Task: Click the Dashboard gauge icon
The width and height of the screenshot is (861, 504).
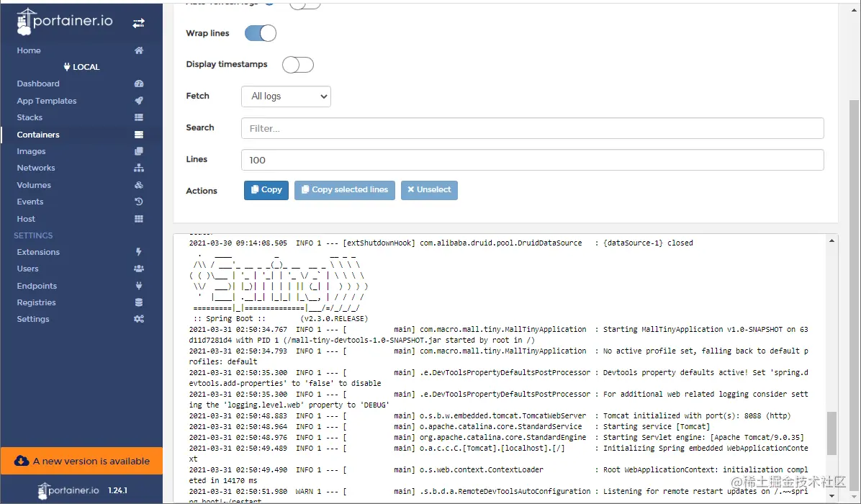Action: point(139,84)
